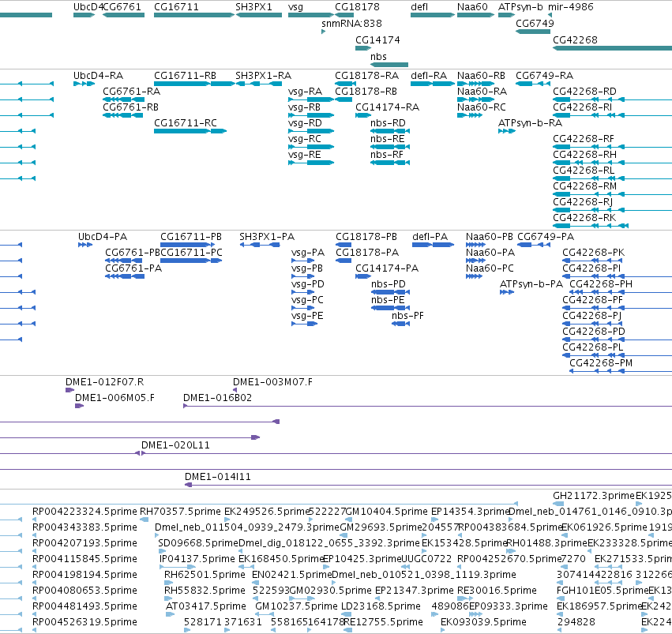
Task: Click the DME1-014I11 clone label
Action: pyautogui.click(x=218, y=477)
